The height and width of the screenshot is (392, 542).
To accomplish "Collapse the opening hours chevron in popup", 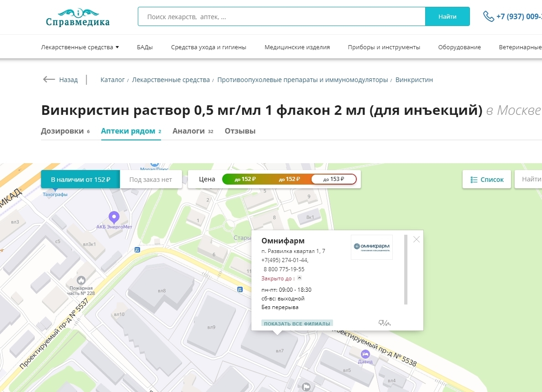I will pyautogui.click(x=299, y=278).
